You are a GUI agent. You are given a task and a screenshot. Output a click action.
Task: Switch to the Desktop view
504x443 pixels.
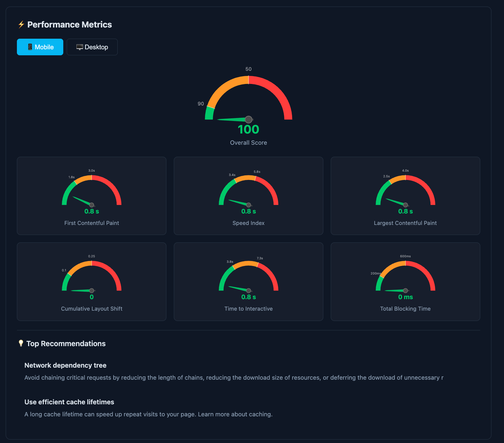coord(92,47)
